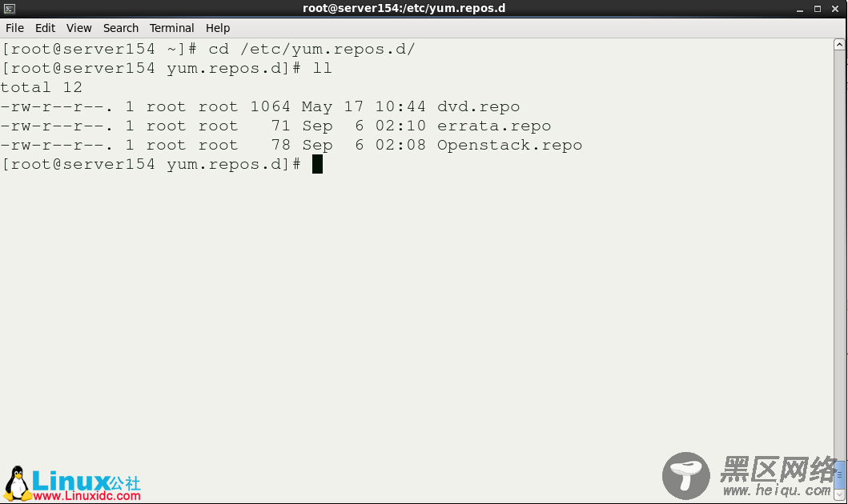Click the window title text

[x=404, y=8]
